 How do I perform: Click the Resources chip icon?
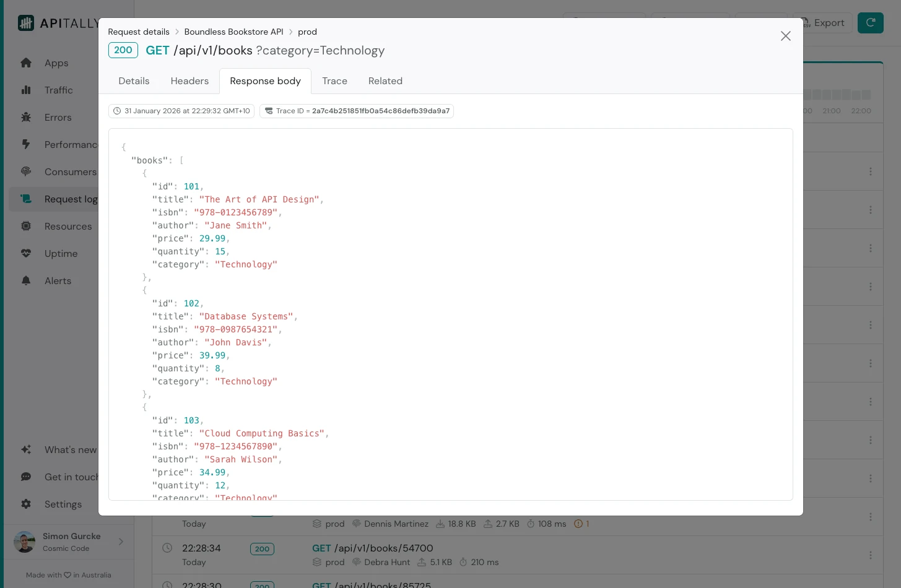[26, 227]
